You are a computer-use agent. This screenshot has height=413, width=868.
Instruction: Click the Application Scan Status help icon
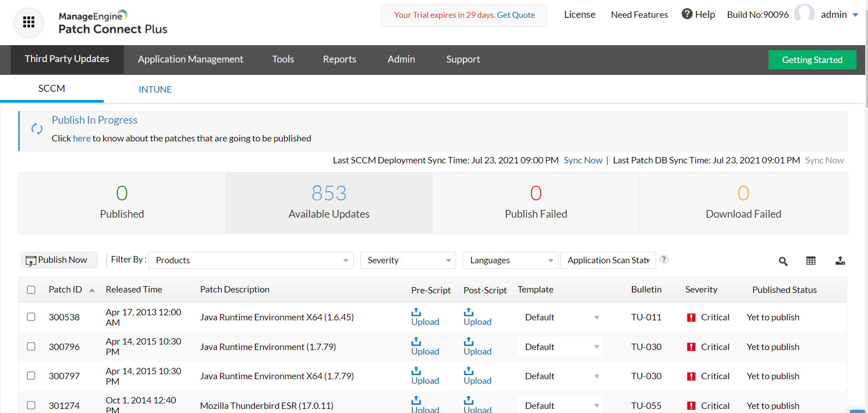click(664, 259)
